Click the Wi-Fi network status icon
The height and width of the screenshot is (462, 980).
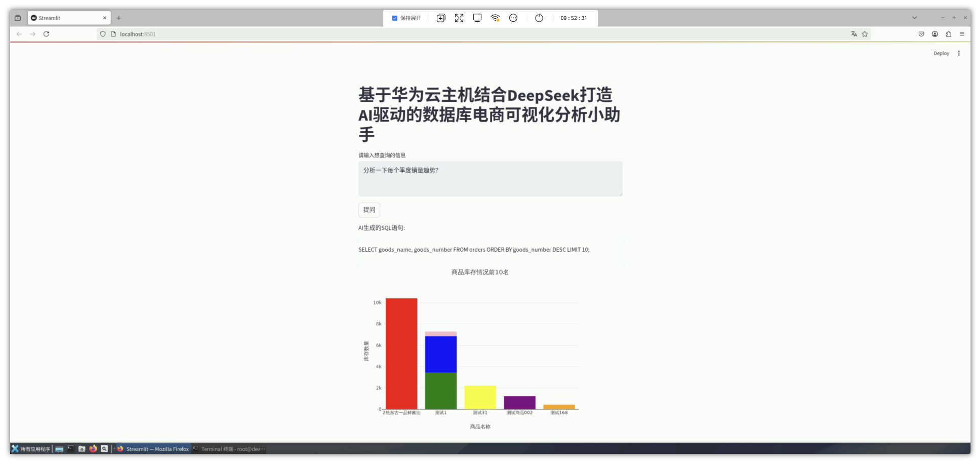[x=495, y=18]
